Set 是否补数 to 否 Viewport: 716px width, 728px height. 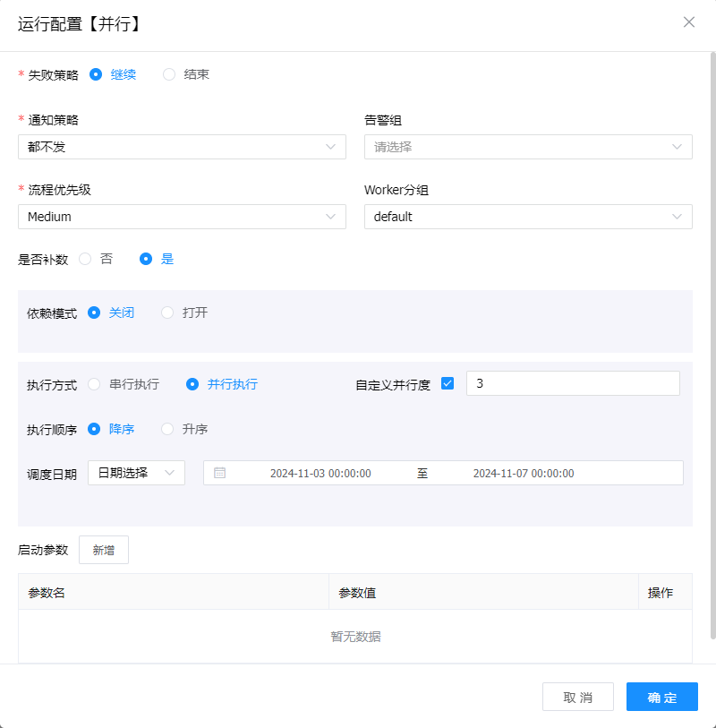click(x=86, y=259)
